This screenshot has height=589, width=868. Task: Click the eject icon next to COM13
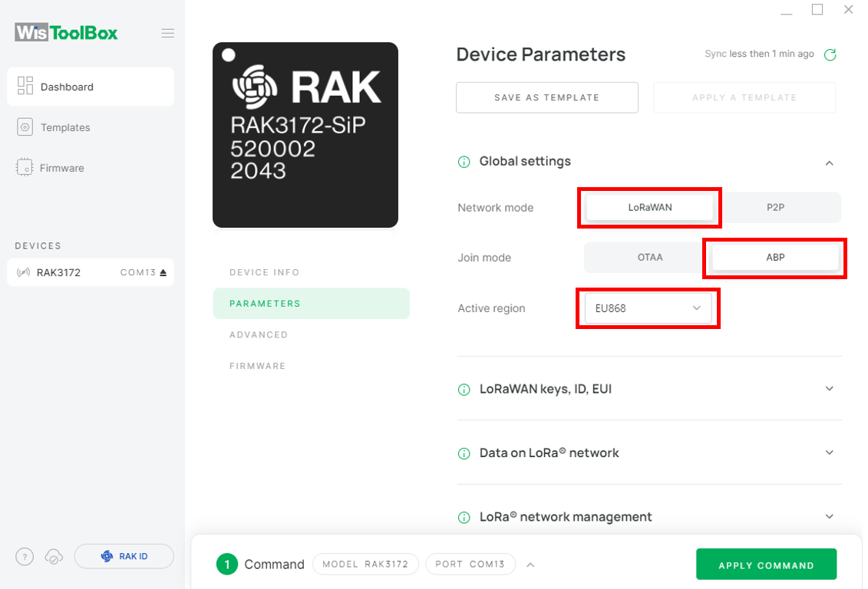[163, 273]
